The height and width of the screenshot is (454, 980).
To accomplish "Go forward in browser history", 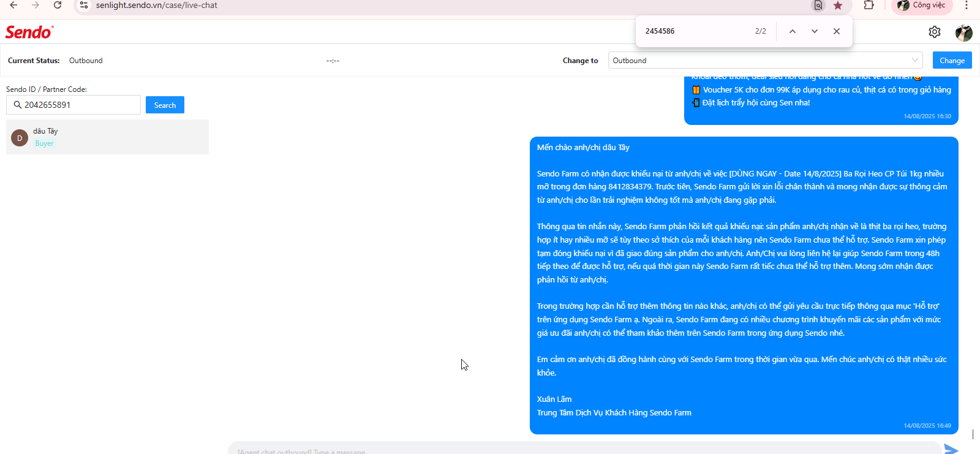I will coord(36,5).
